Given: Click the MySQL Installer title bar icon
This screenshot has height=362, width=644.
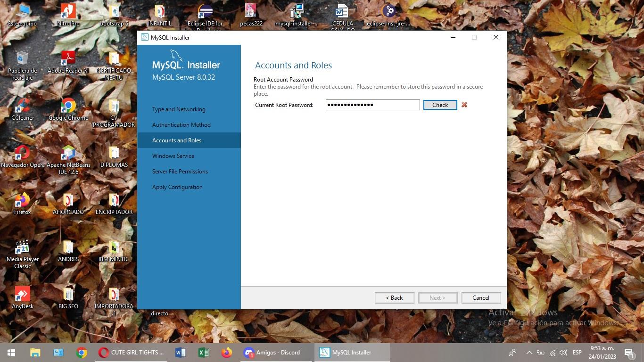Looking at the screenshot, I should click(145, 37).
